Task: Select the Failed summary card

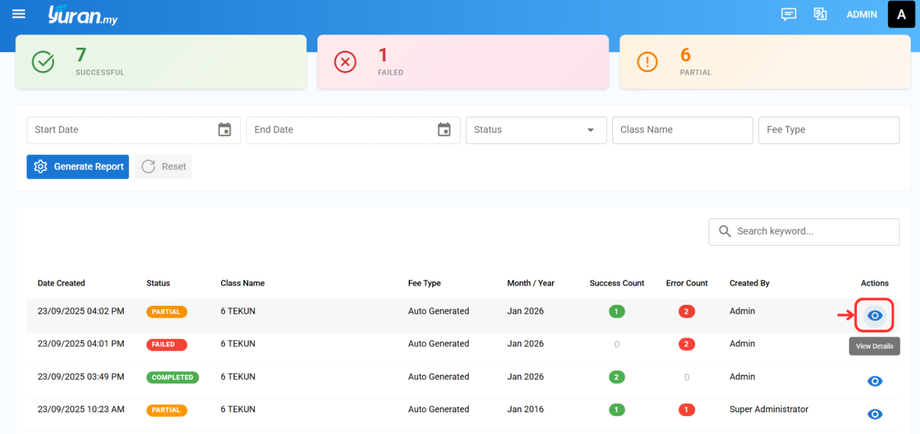Action: tap(462, 62)
